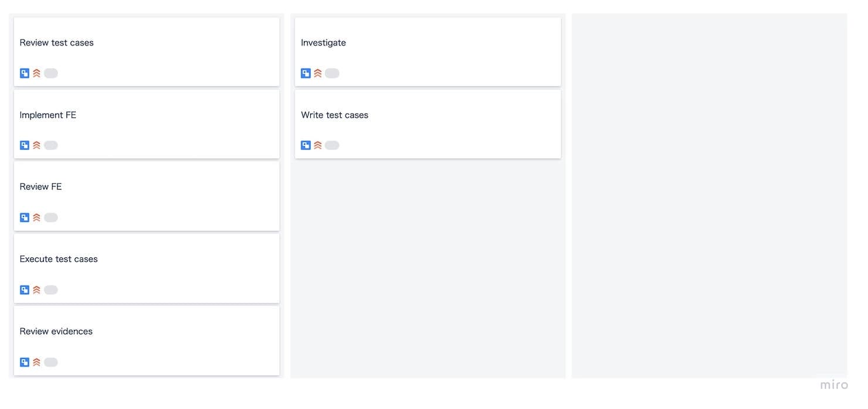Select the priority chevrons icon on Write test cases
The height and width of the screenshot is (409, 868).
pos(318,145)
